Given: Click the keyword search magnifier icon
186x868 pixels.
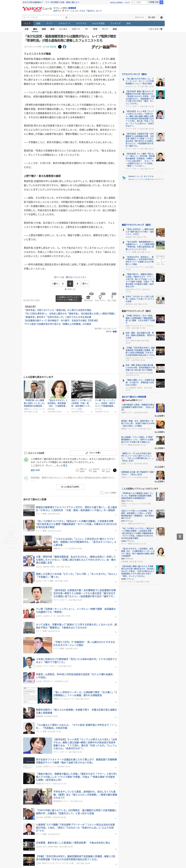Looking at the screenshot, I should pyautogui.click(x=66, y=17).
